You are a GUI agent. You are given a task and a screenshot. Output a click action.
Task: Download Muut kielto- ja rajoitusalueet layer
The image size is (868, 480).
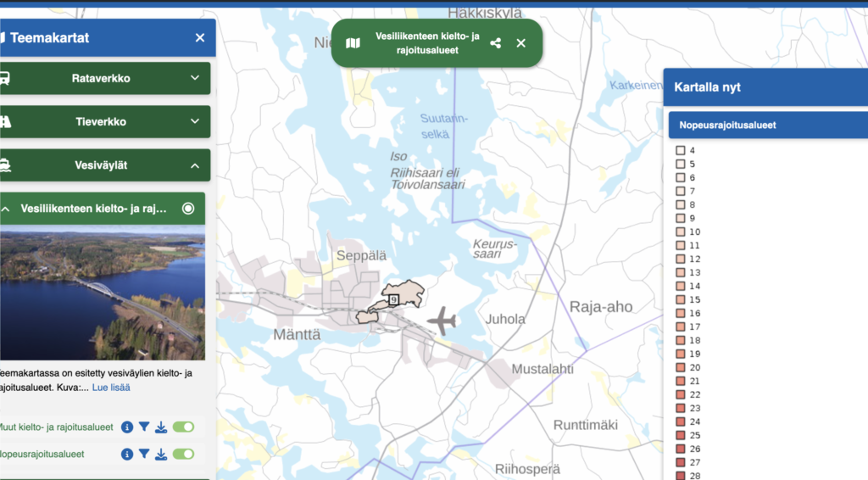click(161, 427)
